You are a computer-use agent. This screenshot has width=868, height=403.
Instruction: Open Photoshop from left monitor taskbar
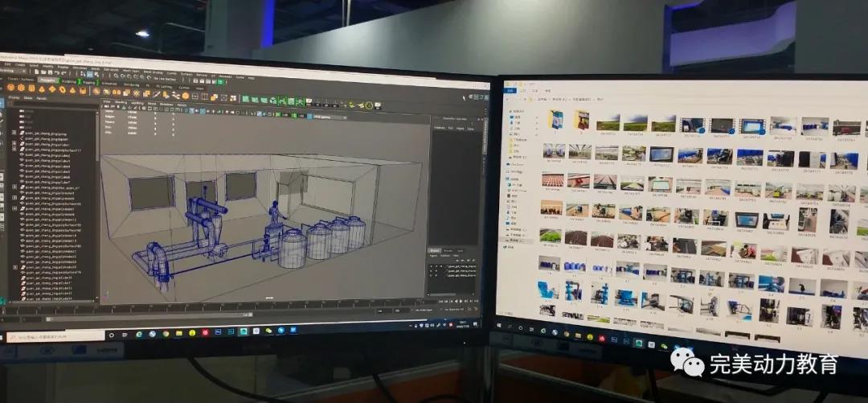tap(218, 331)
